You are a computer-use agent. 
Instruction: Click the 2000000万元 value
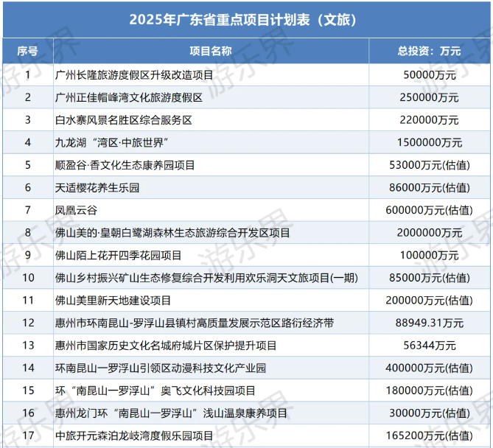pos(430,233)
